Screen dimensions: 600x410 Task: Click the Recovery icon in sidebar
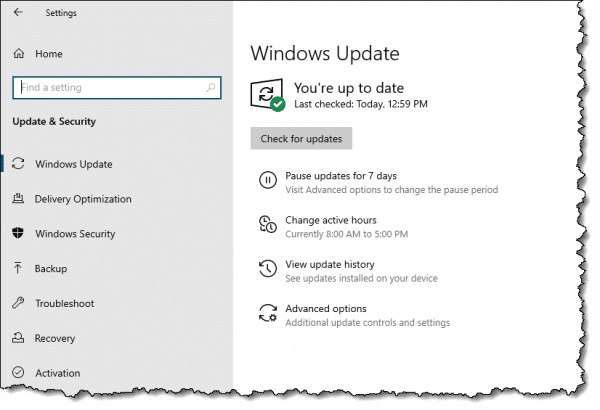[x=18, y=338]
